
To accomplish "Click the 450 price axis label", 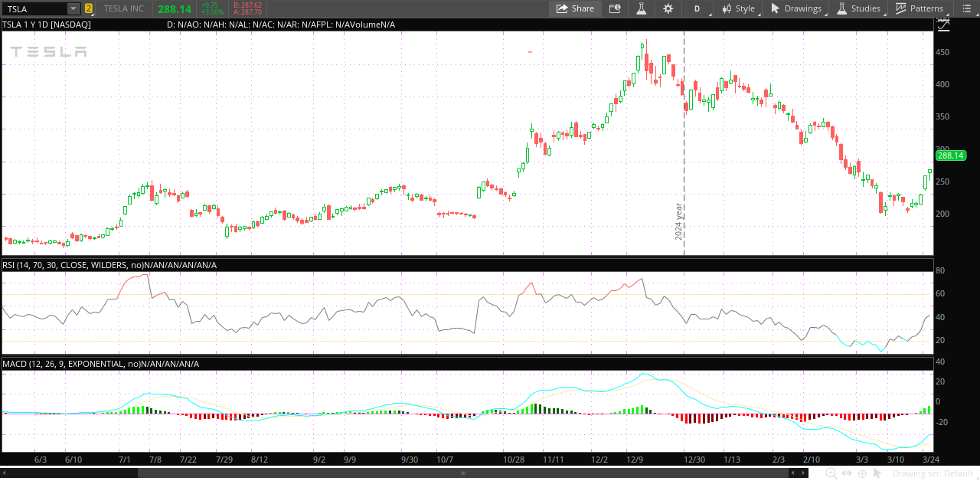I will [x=942, y=53].
